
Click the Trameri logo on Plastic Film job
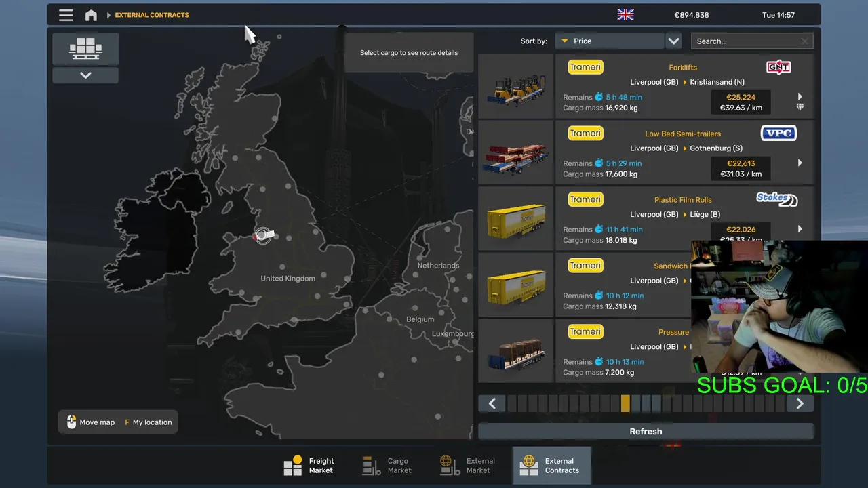click(x=585, y=199)
